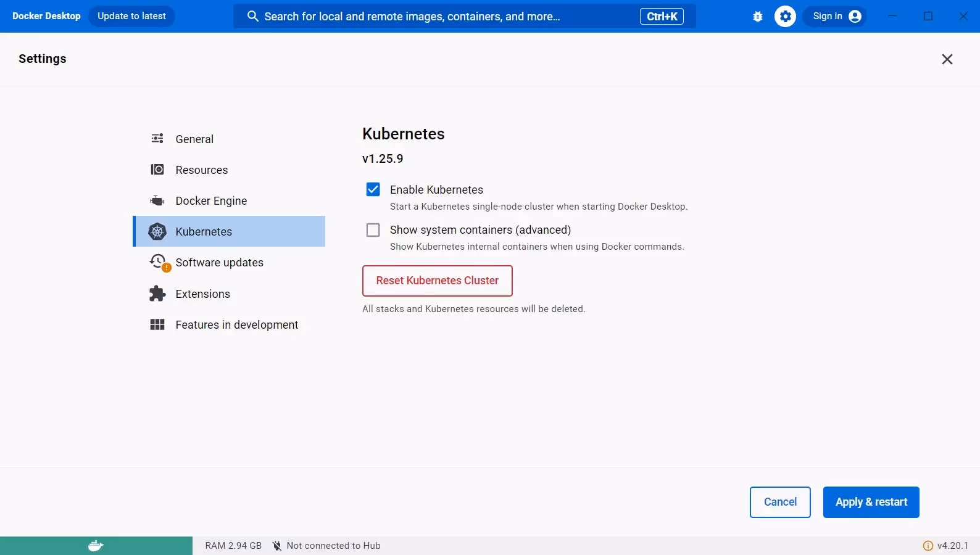Check Show system containers (advanced) checkbox

click(373, 230)
